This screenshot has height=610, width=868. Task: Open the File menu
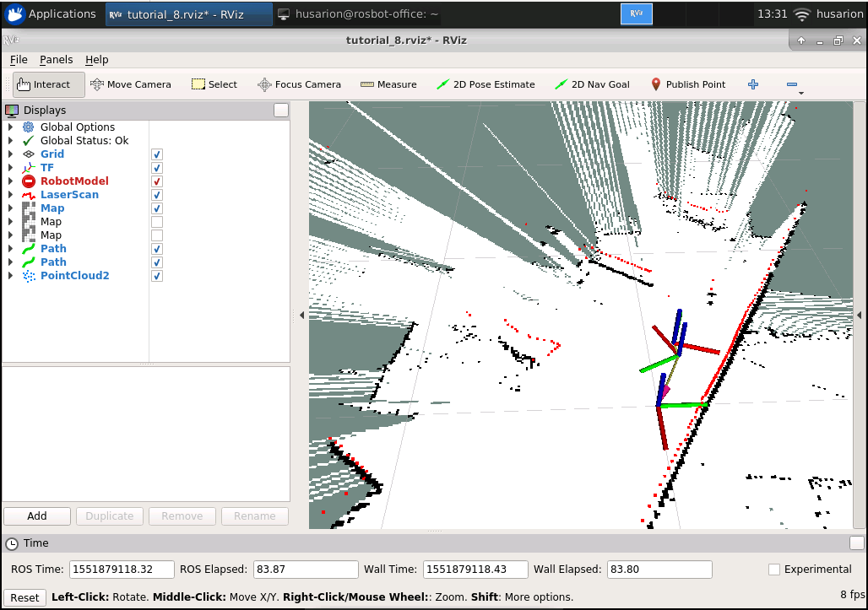pos(19,60)
